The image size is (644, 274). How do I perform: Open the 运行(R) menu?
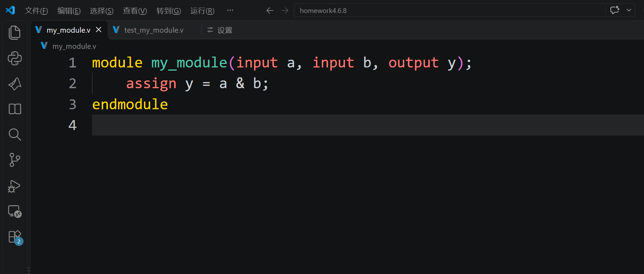203,11
